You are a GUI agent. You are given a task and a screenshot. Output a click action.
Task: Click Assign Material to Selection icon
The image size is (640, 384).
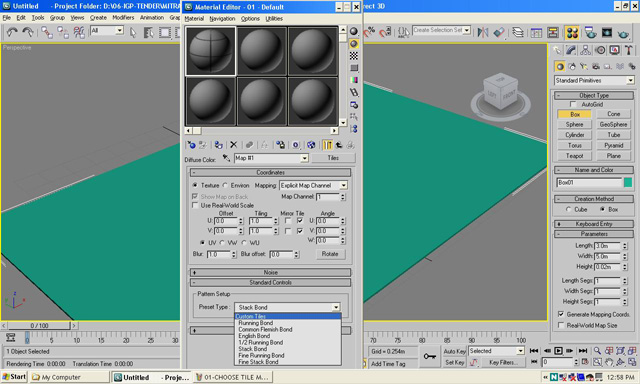pos(218,145)
